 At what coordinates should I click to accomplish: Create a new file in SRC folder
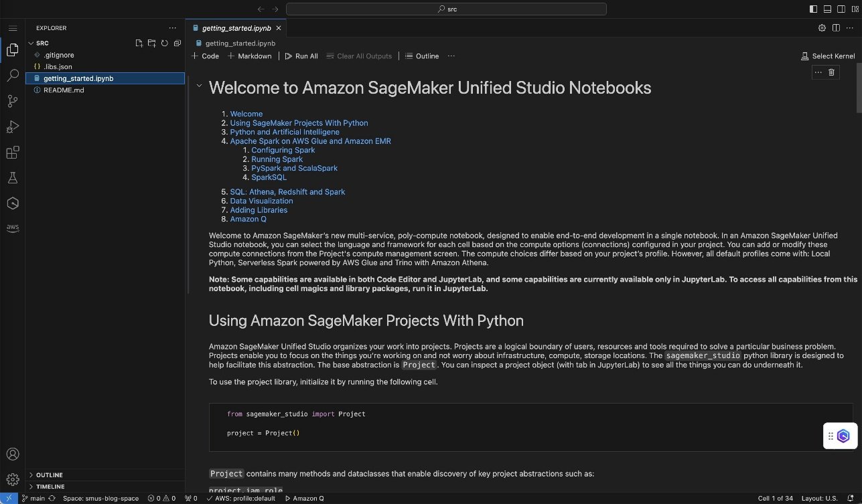pyautogui.click(x=139, y=43)
